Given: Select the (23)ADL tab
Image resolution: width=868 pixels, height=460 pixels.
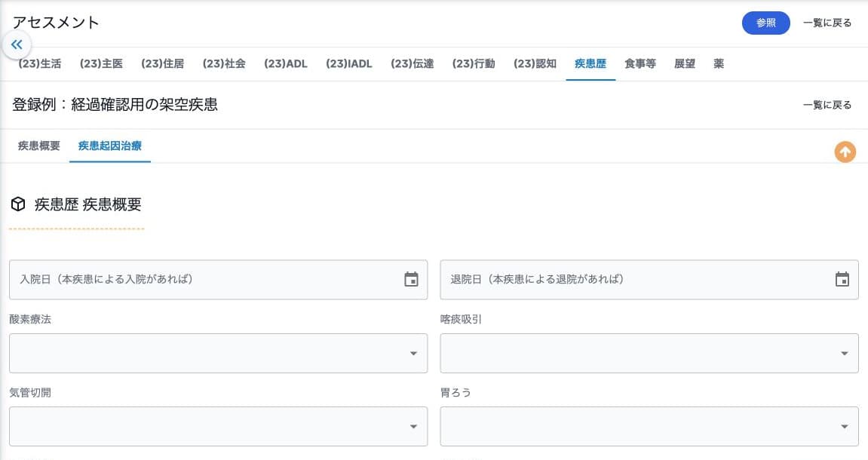Looking at the screenshot, I should click(286, 63).
